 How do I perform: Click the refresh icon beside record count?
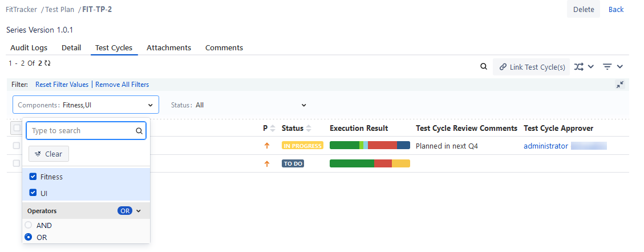pos(47,63)
